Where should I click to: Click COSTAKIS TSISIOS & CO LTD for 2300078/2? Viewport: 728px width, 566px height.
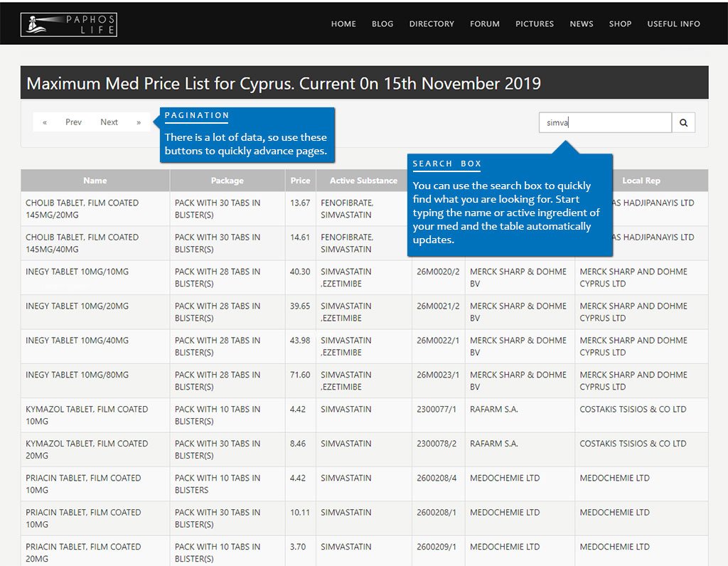pyautogui.click(x=633, y=444)
